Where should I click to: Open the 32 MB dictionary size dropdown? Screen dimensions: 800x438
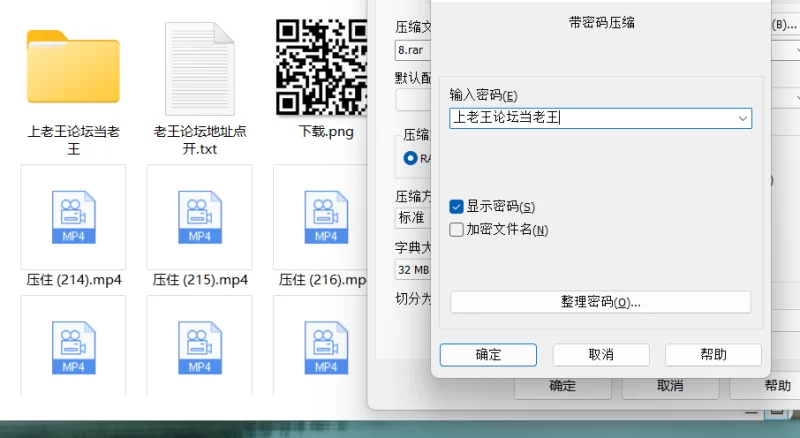(x=413, y=270)
